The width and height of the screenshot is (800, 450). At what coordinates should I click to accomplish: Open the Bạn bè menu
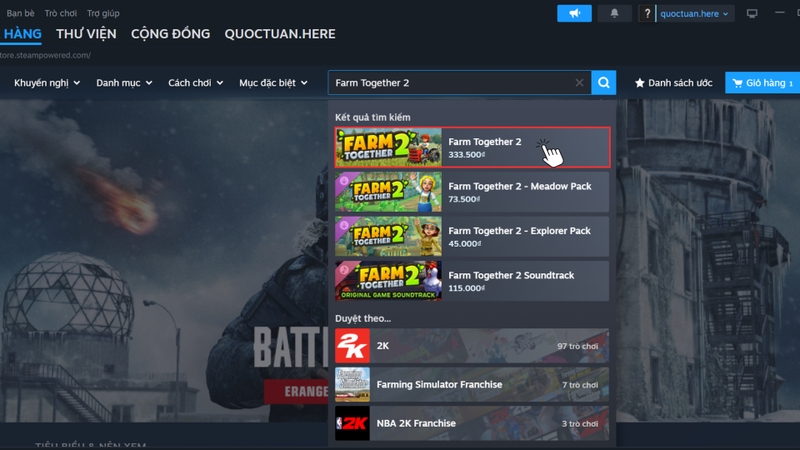(x=20, y=13)
